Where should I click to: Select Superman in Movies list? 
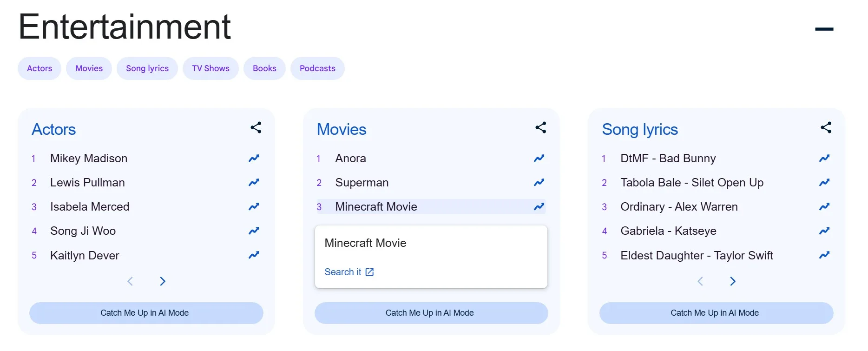pos(362,183)
